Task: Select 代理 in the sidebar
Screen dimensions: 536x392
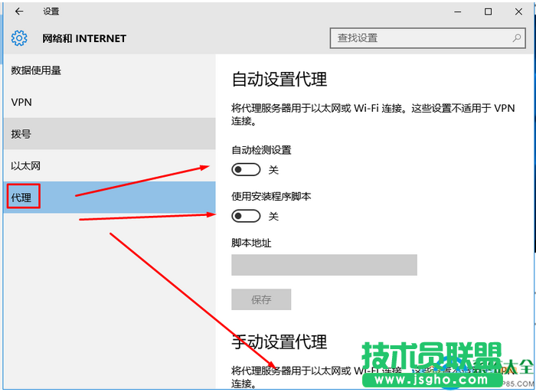Action: coord(21,198)
